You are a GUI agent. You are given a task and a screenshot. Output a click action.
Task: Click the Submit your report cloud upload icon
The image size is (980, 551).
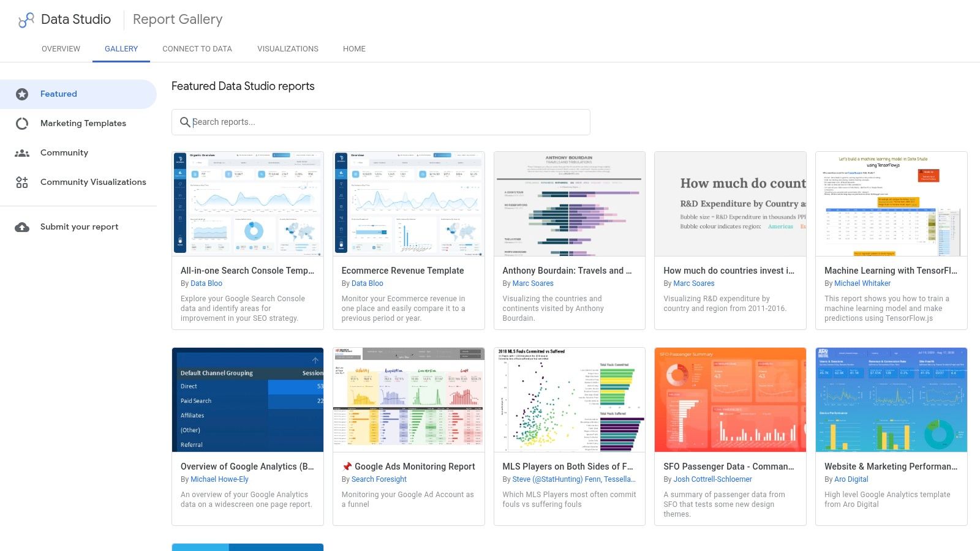(22, 227)
